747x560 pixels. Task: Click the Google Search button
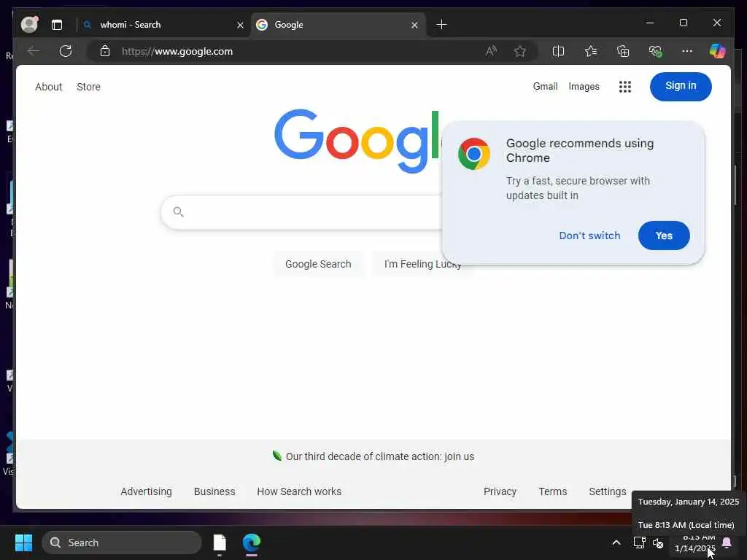(318, 264)
